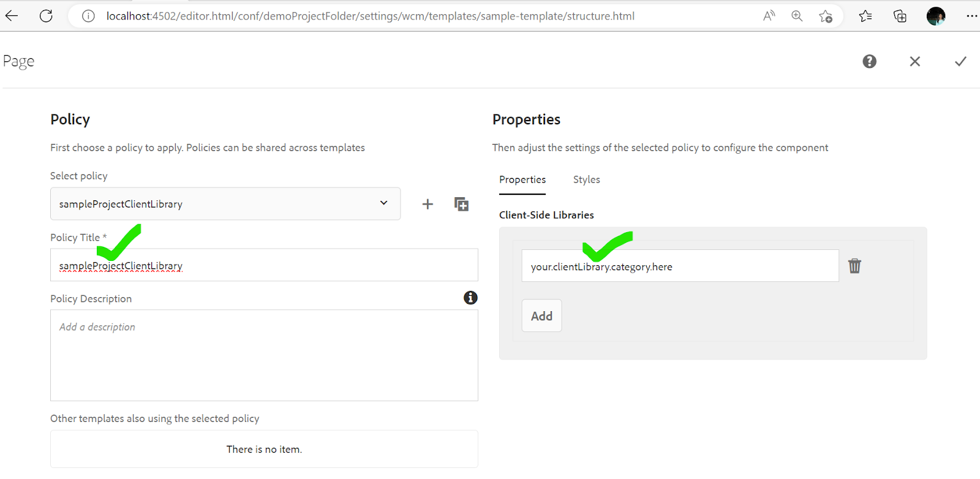The width and height of the screenshot is (980, 479).
Task: Duplicate the selected policy icon
Action: (461, 204)
